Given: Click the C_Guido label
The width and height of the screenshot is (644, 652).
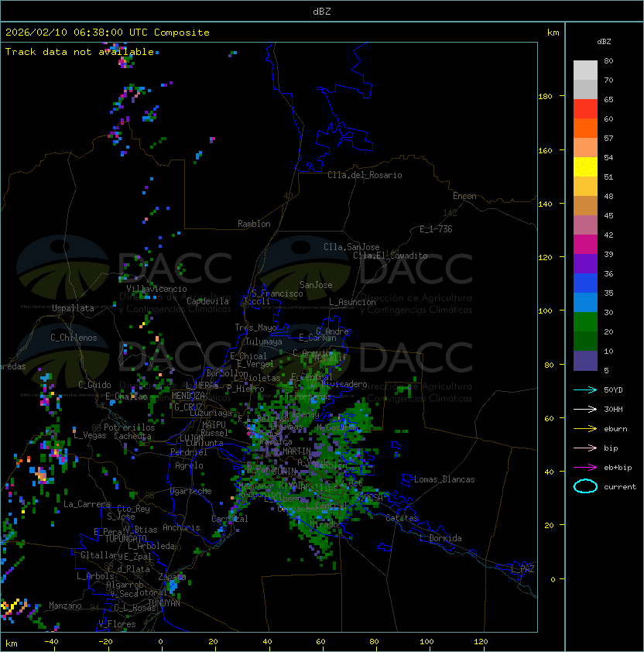Looking at the screenshot, I should [x=94, y=385].
